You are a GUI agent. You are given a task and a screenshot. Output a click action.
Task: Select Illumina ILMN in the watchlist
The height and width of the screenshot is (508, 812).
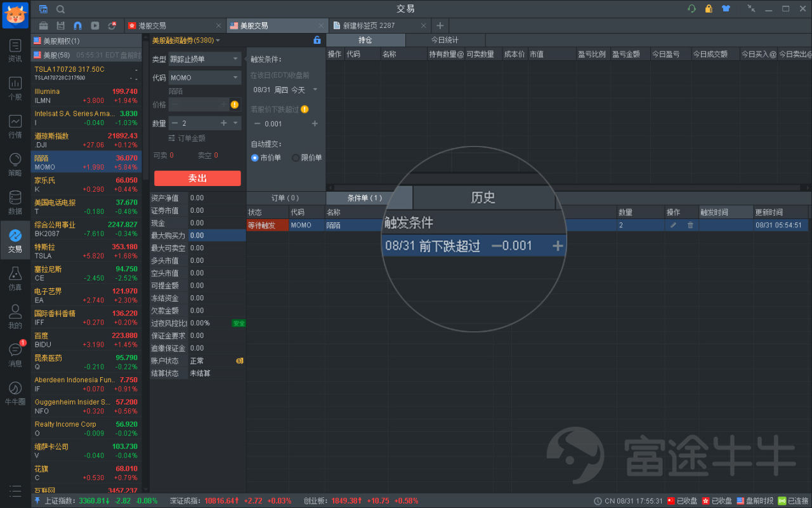tap(86, 96)
